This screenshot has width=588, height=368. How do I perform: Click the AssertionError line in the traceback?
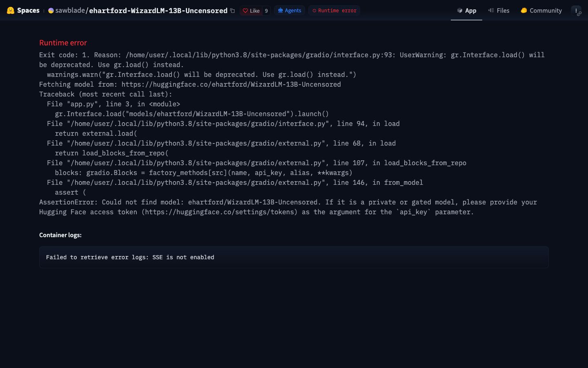(288, 202)
